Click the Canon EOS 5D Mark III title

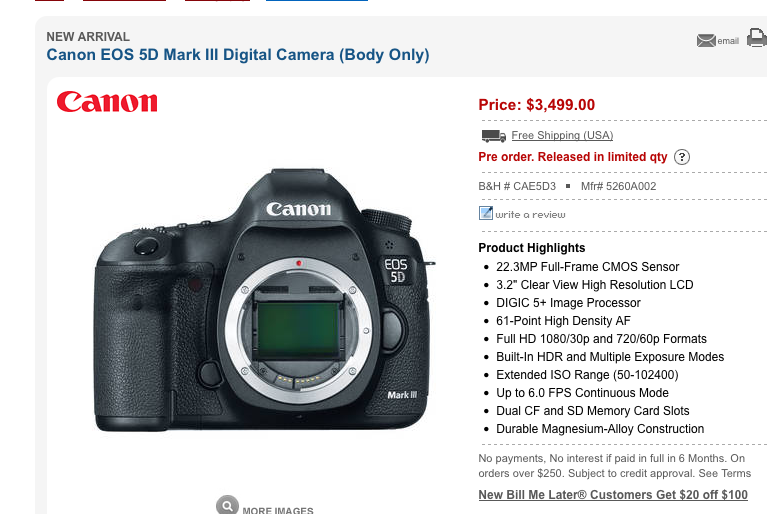[238, 55]
